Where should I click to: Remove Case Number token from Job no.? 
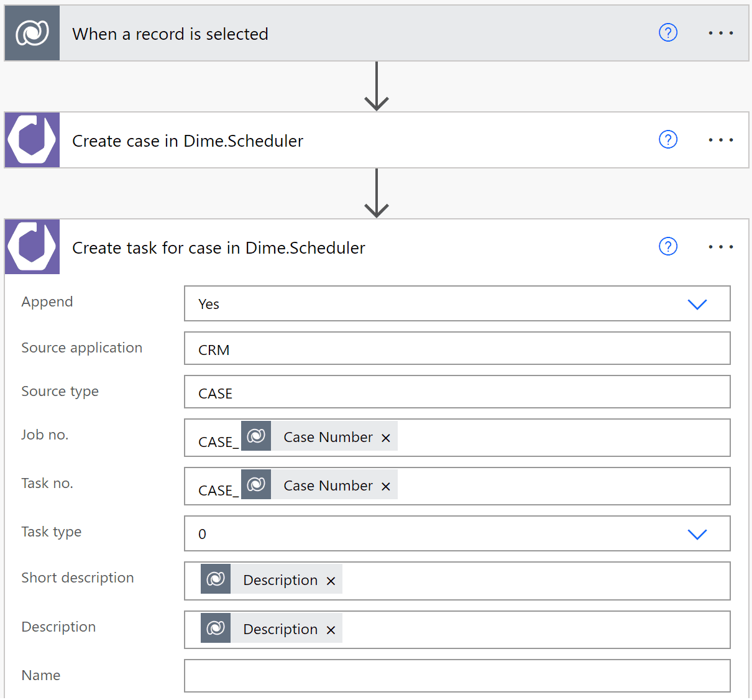(x=386, y=438)
